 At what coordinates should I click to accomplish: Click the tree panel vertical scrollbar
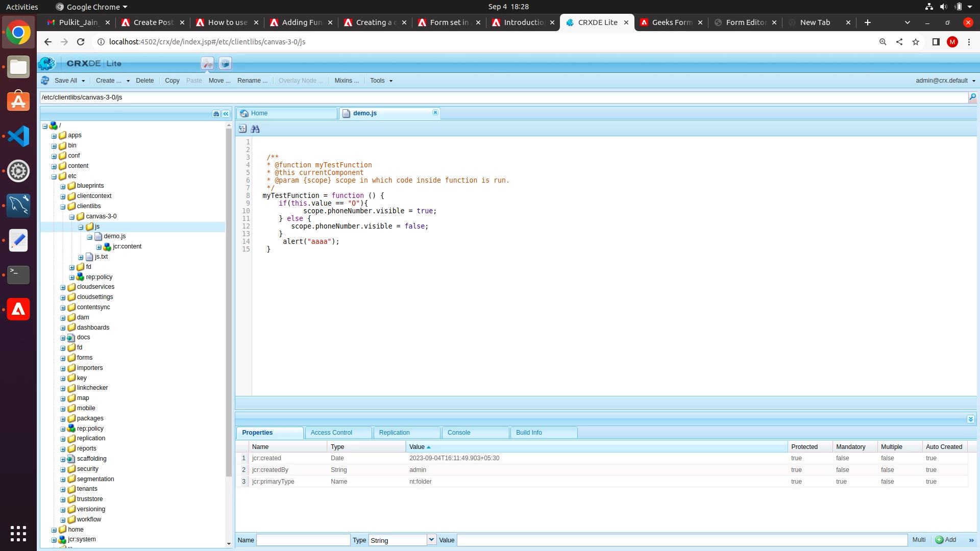pos(229,306)
